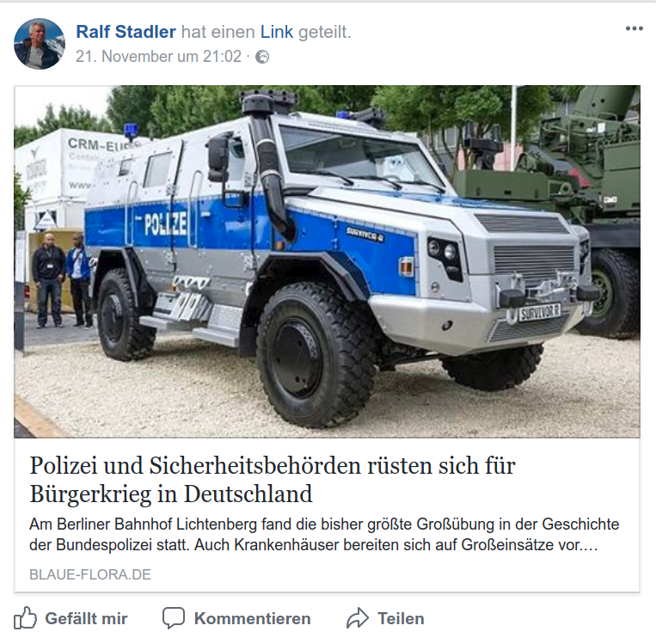The width and height of the screenshot is (656, 644).
Task: Click the two men standing in photo
Action: pyautogui.click(x=63, y=279)
